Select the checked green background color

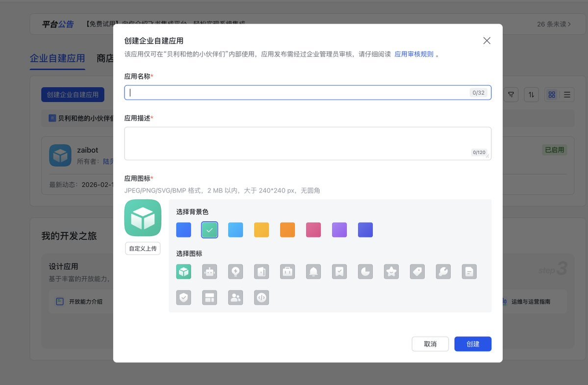pyautogui.click(x=209, y=230)
